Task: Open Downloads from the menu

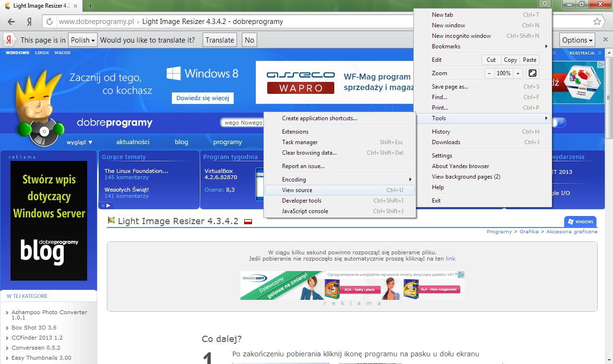Action: point(483,142)
